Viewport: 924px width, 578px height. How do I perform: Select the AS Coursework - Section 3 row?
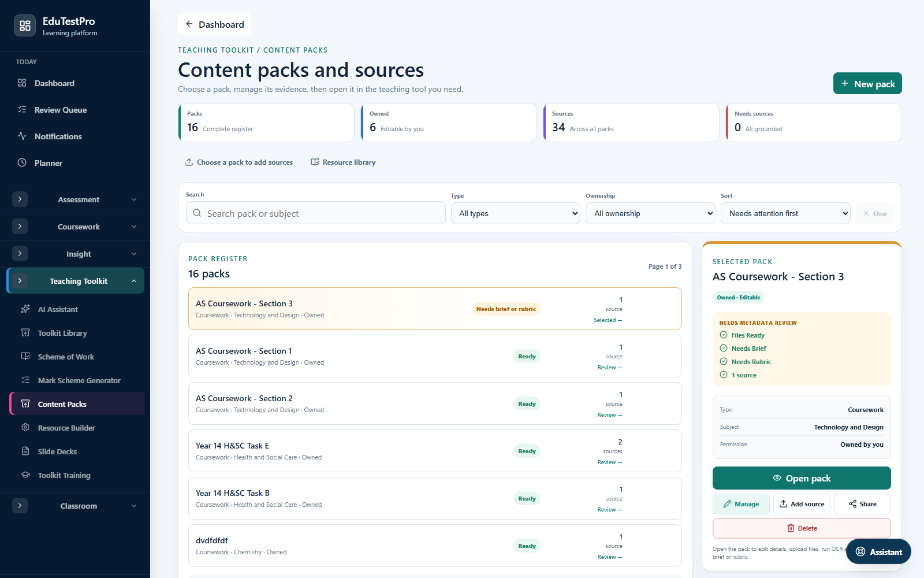[435, 309]
